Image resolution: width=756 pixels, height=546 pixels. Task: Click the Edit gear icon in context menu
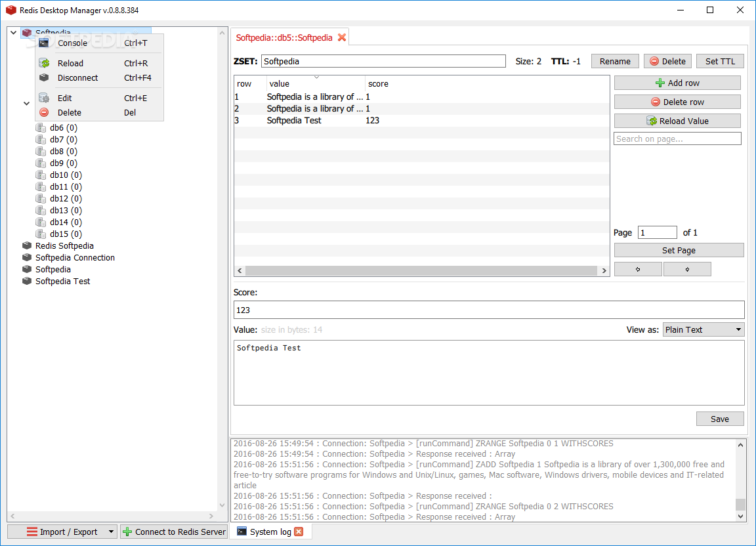coord(44,98)
